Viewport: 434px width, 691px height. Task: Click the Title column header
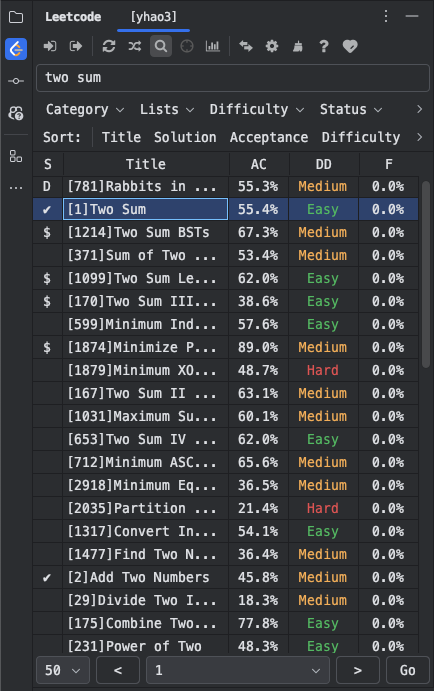146,164
